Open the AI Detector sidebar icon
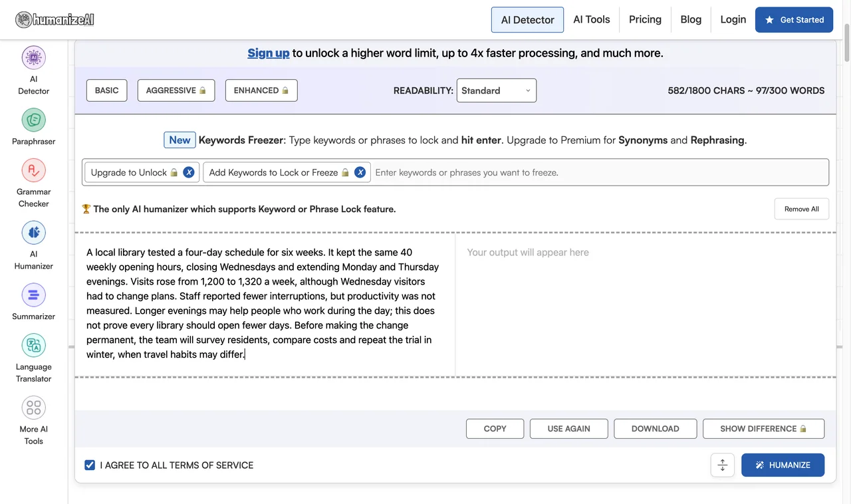The width and height of the screenshot is (851, 504). [x=33, y=58]
